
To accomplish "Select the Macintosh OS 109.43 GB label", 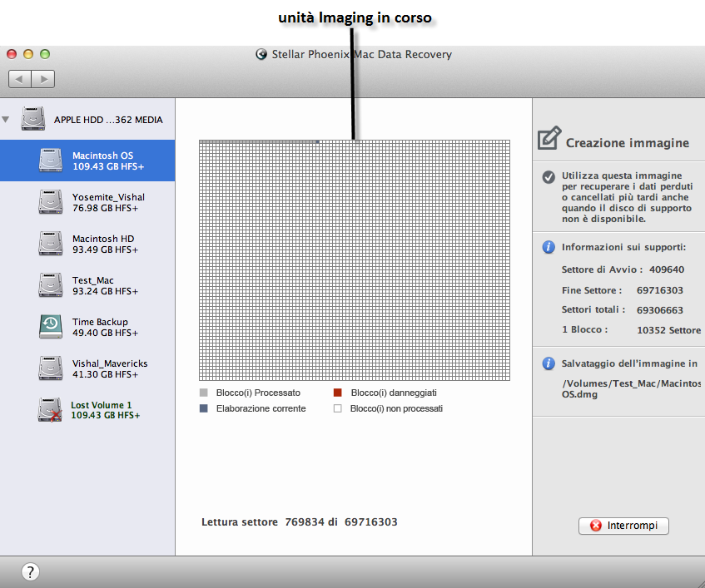I will click(x=108, y=161).
